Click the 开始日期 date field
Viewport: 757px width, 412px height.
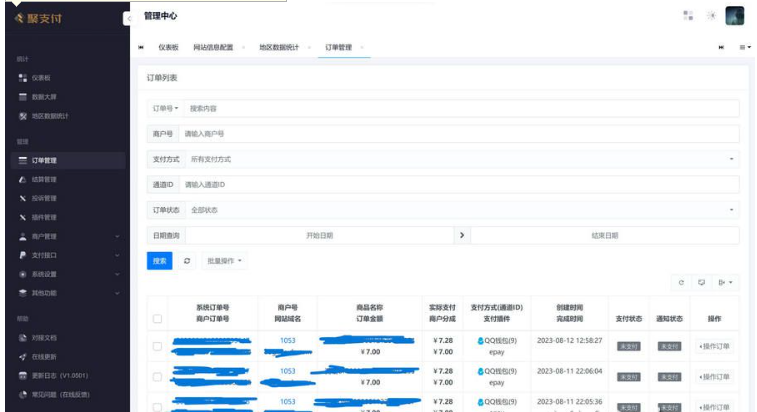319,235
